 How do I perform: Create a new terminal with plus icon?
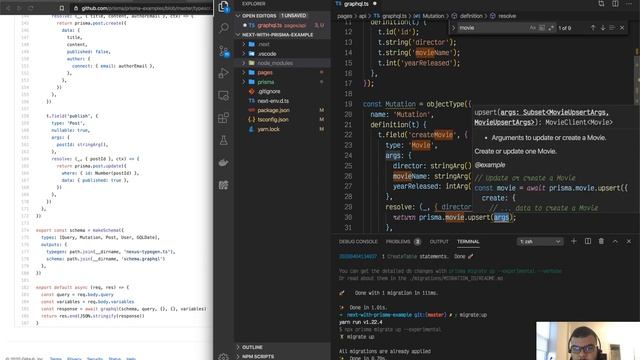point(573,241)
